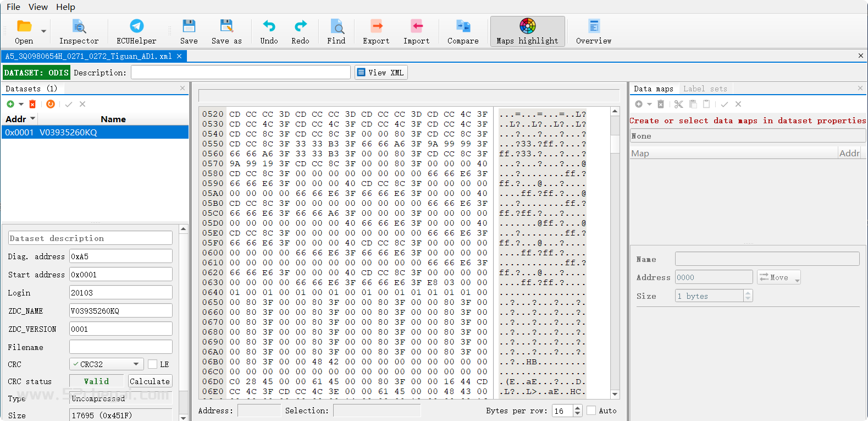Click the paste clipboard icon in Data maps
868x421 pixels.
pos(706,104)
